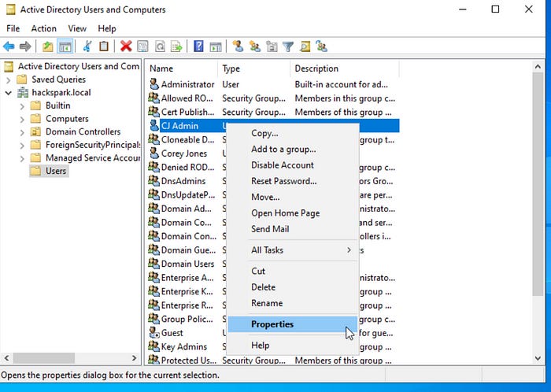Expand the ForeignSecurityPrincipals node
Screen dimensions: 551x392
tap(22, 146)
